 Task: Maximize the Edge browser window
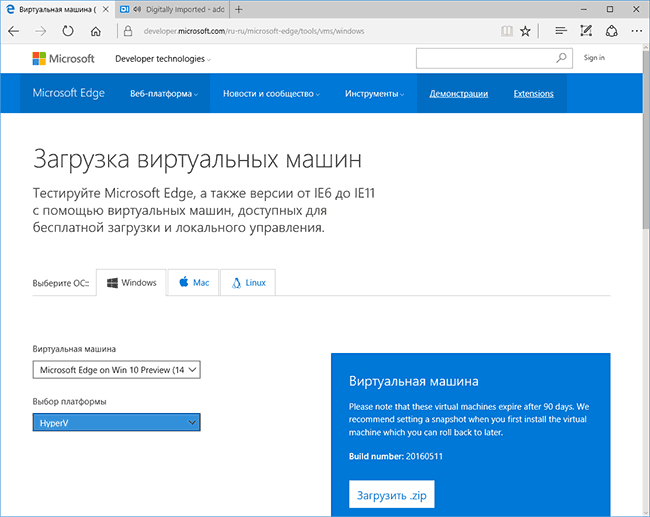(x=610, y=9)
